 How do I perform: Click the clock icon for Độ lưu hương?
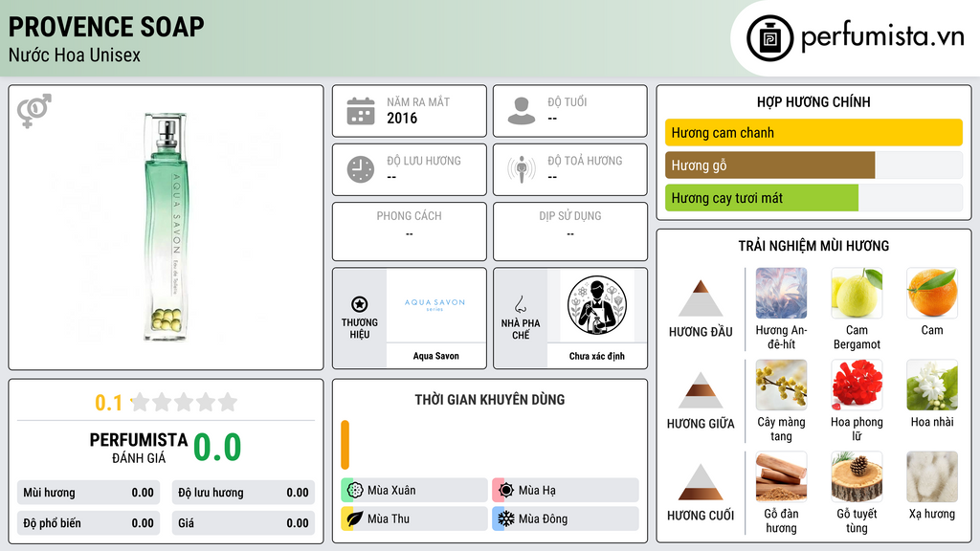pos(361,169)
